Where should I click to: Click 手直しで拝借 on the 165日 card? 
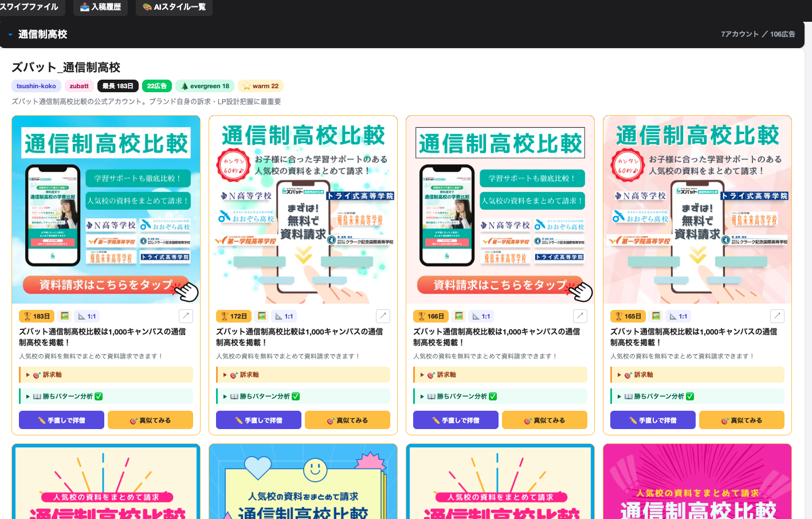(653, 420)
